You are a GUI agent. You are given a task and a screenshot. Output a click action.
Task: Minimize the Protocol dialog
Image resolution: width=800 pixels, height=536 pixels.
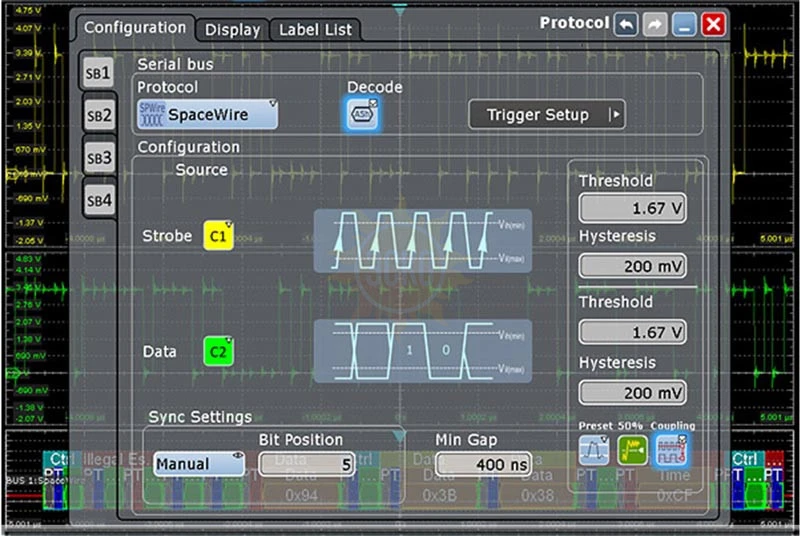coord(684,24)
